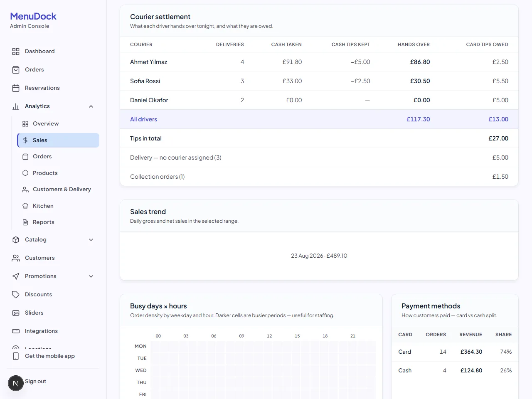Go to the main Orders page
This screenshot has height=399, width=532.
coord(53,70)
